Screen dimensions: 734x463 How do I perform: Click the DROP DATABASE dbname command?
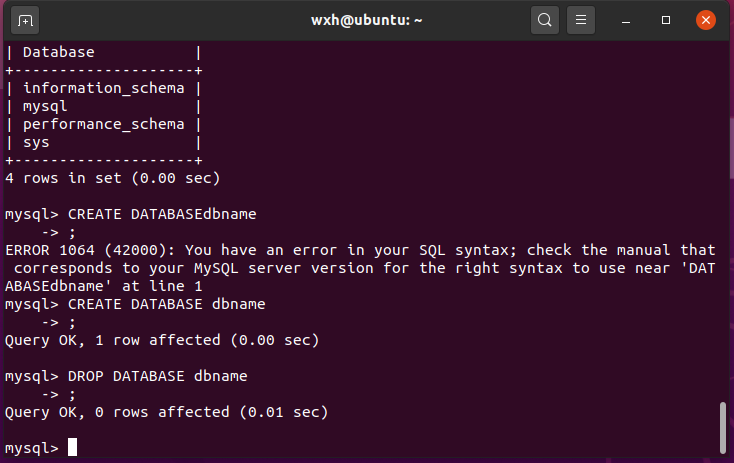click(157, 376)
